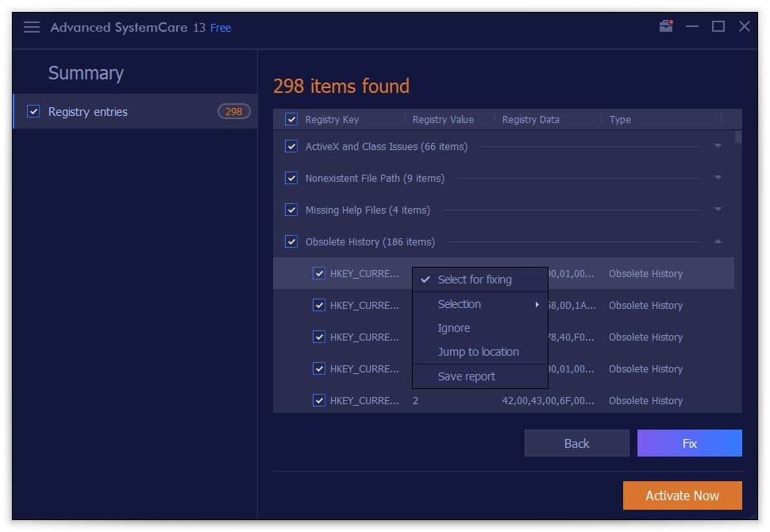Select Save report from context menu

click(479, 376)
